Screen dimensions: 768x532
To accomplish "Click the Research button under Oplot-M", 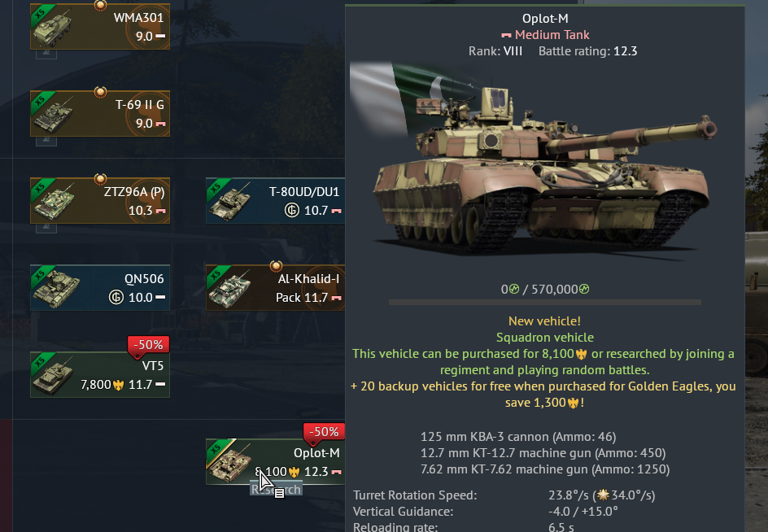I will (277, 490).
